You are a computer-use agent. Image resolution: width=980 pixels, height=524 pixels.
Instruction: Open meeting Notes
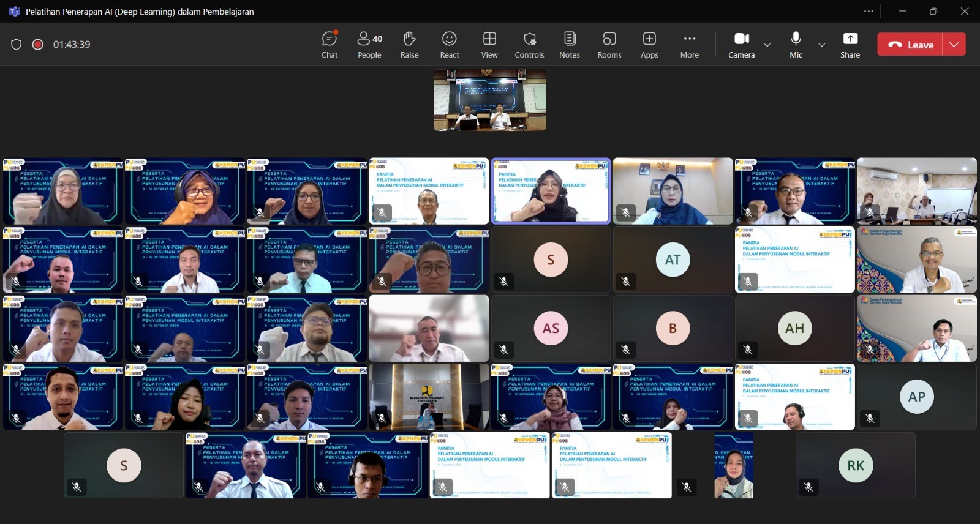click(570, 45)
